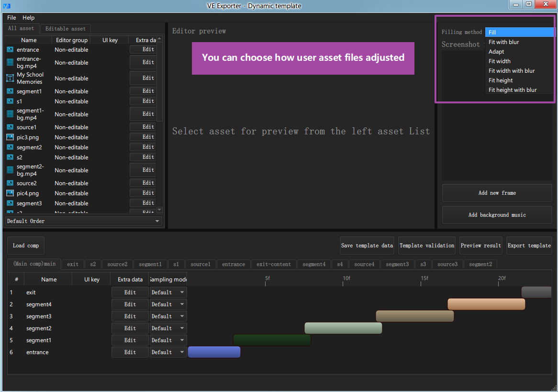Select the Adapt filling method option

point(496,52)
